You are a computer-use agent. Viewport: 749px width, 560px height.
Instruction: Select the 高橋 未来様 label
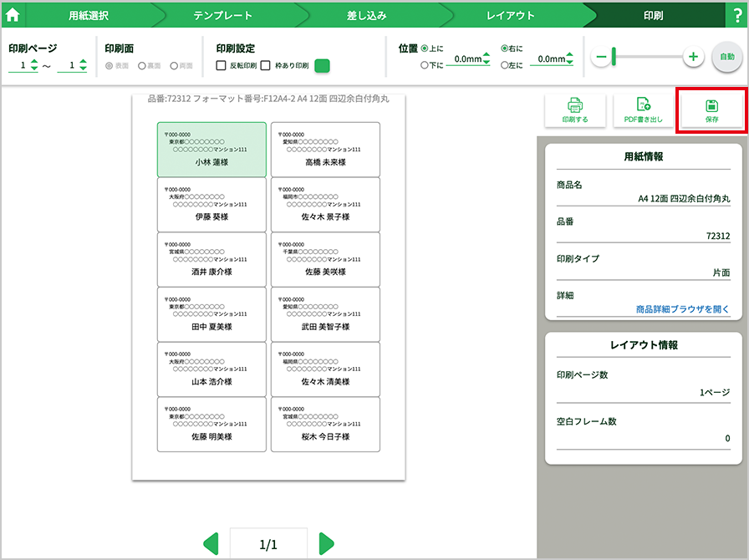[x=325, y=150]
